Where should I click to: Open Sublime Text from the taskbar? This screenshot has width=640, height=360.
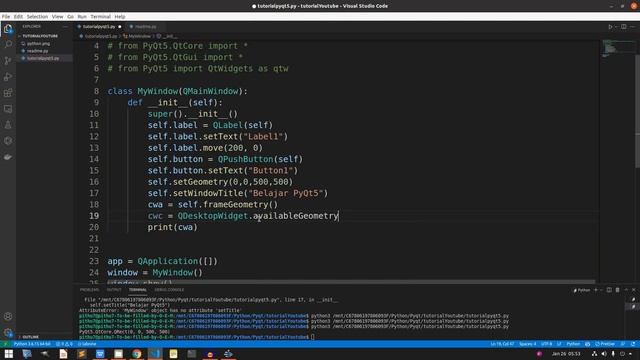[x=82, y=354]
